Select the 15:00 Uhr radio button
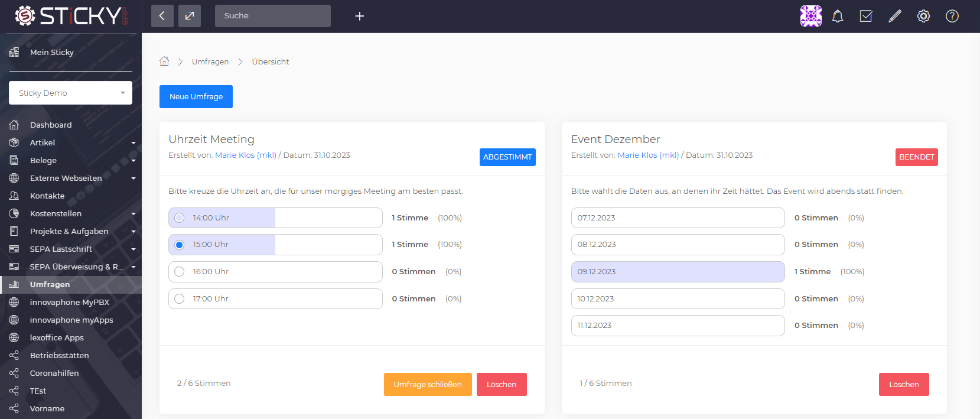The image size is (980, 419). tap(180, 245)
